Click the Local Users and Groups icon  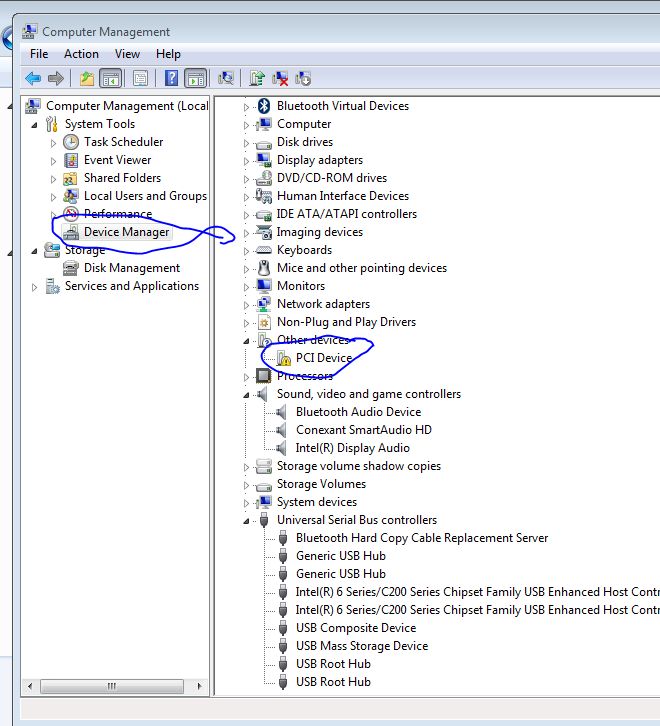coord(70,196)
